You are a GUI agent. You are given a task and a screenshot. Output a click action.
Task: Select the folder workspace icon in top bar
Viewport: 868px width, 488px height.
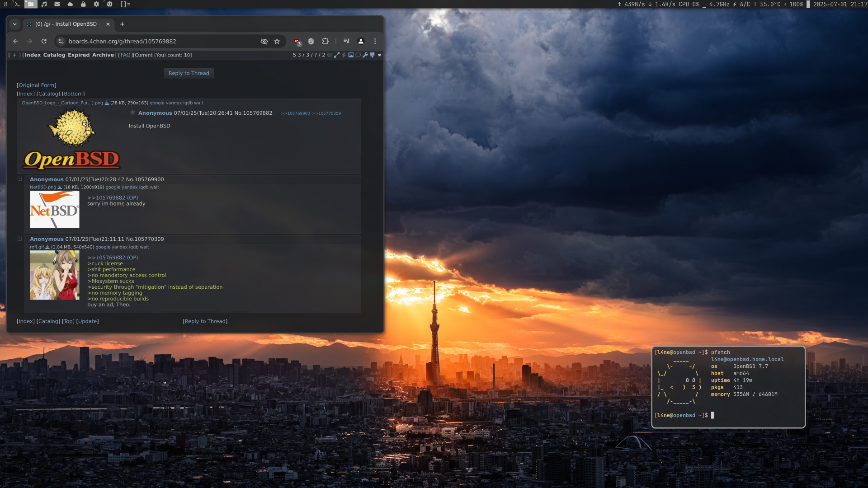pos(31,4)
